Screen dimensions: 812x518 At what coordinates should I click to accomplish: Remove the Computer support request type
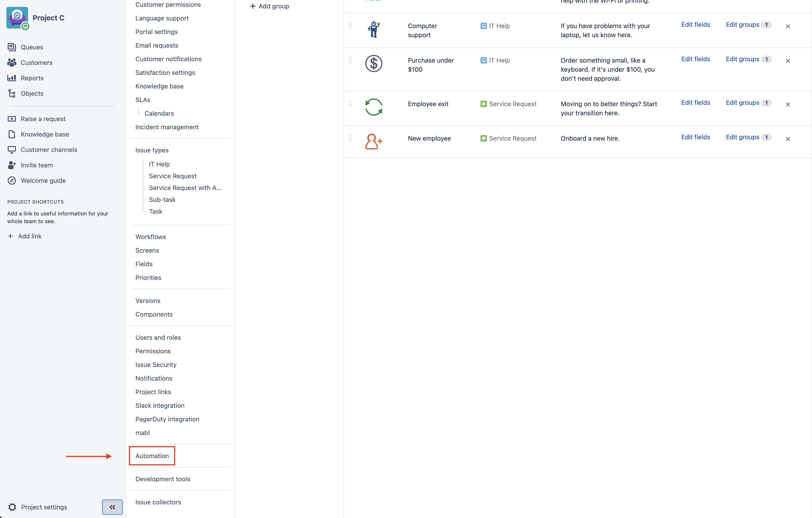pyautogui.click(x=788, y=26)
